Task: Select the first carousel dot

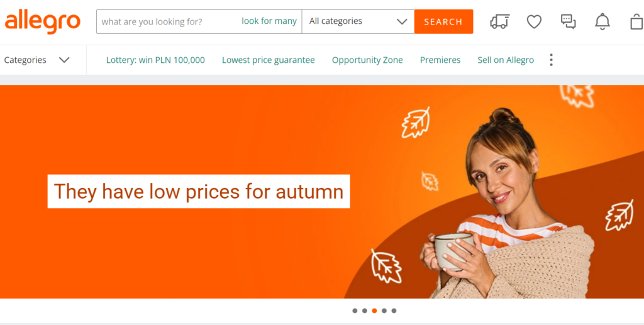Action: click(x=355, y=311)
